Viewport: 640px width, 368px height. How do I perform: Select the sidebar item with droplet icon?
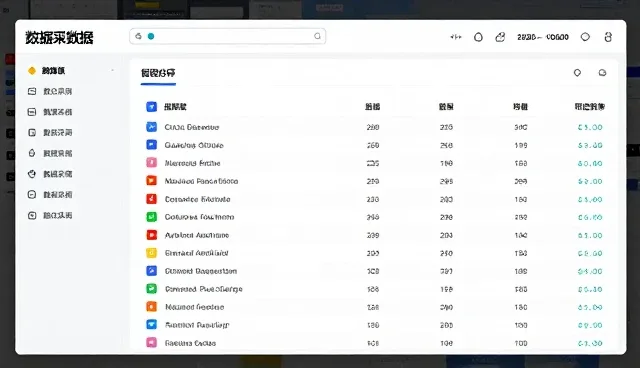(50, 153)
